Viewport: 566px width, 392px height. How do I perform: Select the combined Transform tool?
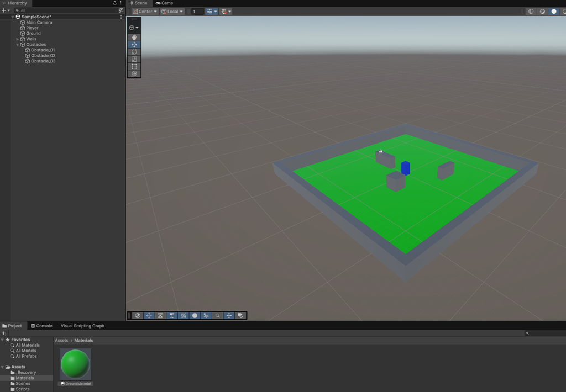click(x=134, y=73)
